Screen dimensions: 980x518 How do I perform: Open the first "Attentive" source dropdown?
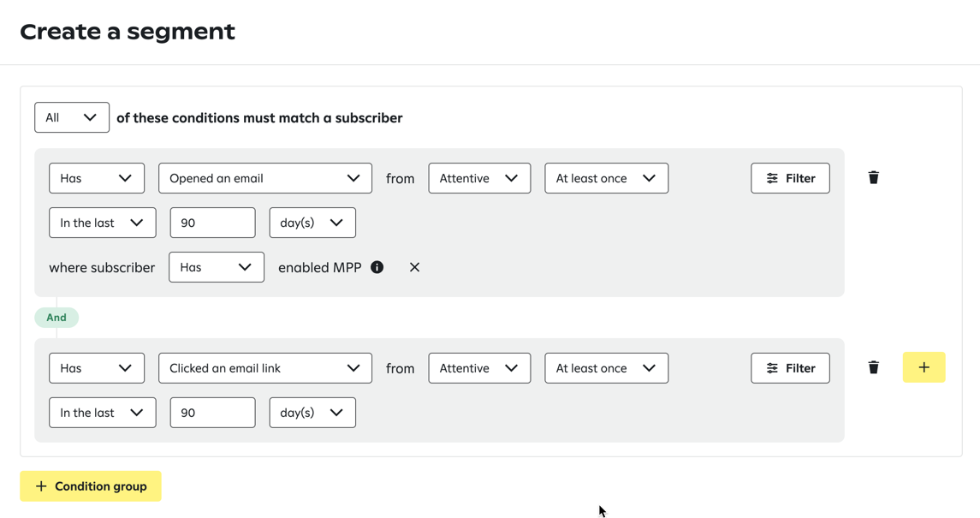tap(479, 177)
